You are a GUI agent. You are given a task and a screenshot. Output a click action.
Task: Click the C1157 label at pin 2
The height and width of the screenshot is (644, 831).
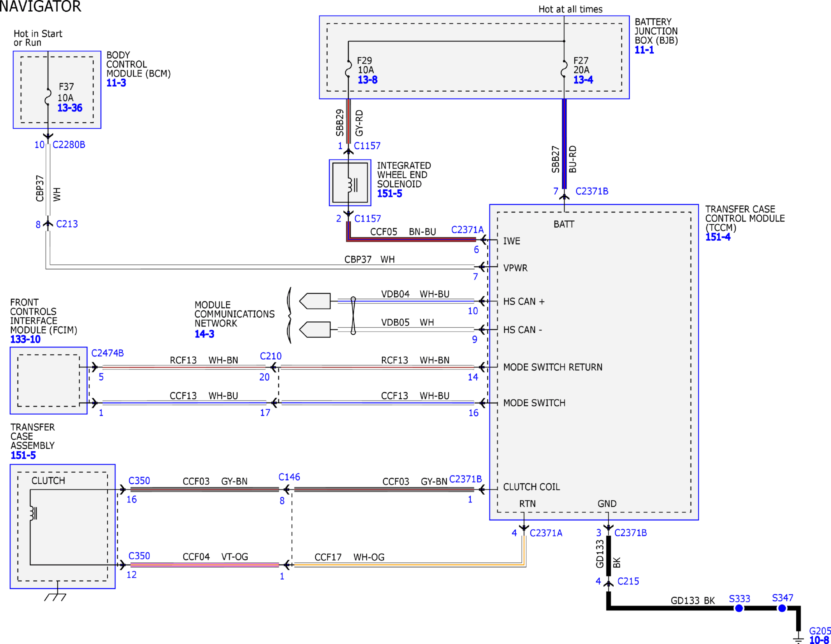pyautogui.click(x=368, y=219)
